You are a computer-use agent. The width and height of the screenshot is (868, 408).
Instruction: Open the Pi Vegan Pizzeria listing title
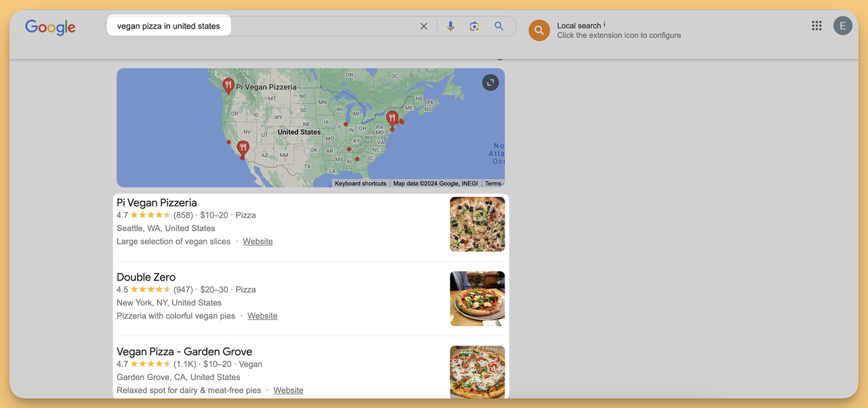[x=157, y=203]
